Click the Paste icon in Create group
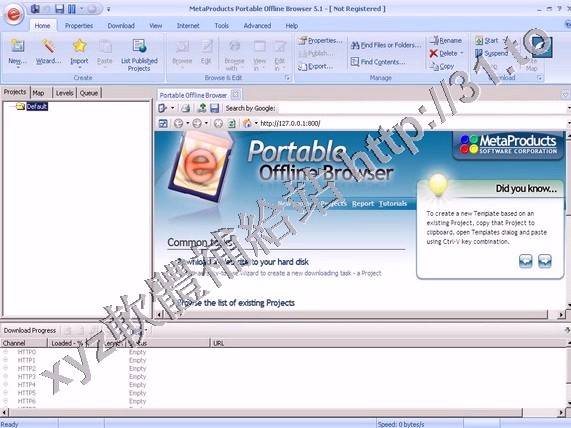This screenshot has width=571, height=428. 105,47
